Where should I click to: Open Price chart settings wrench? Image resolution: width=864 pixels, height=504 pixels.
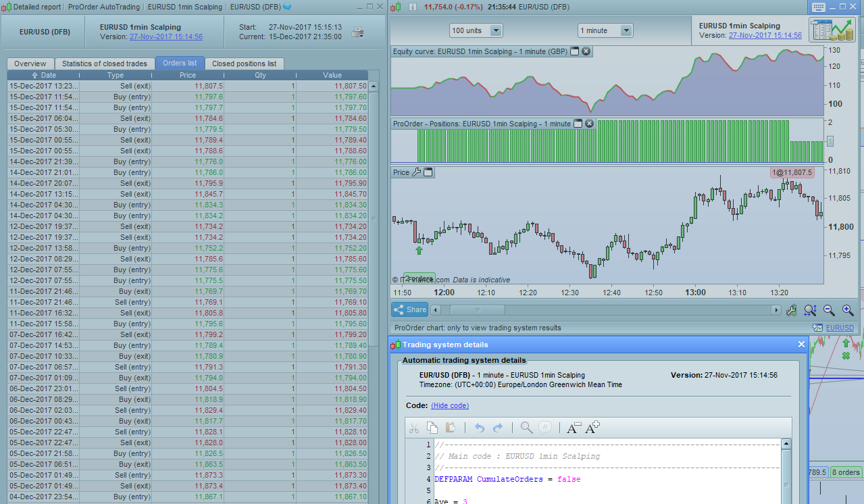(x=416, y=172)
